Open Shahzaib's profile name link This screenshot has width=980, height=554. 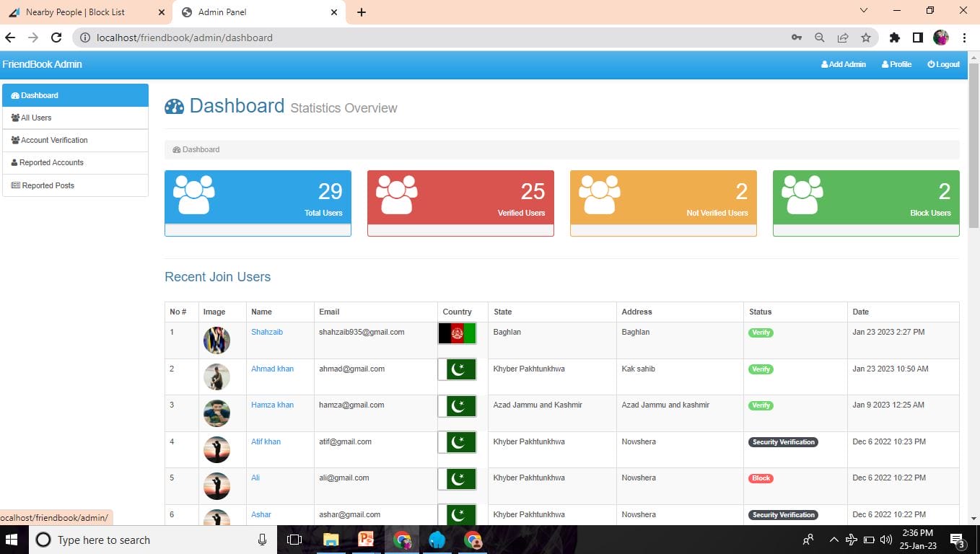point(267,332)
